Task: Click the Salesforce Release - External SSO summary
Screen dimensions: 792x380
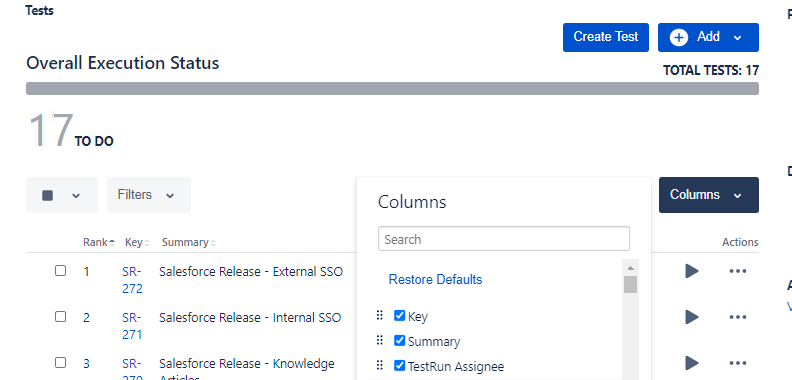Action: 251,271
